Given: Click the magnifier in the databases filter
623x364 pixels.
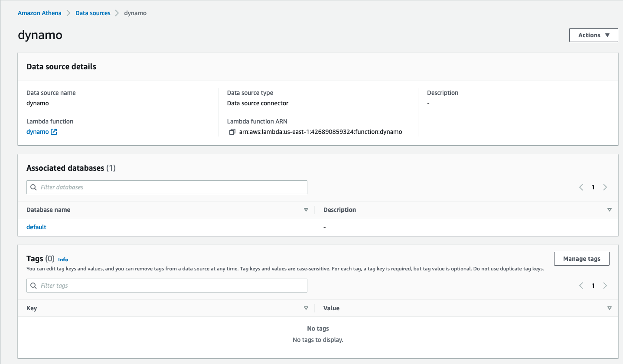Looking at the screenshot, I should (33, 187).
